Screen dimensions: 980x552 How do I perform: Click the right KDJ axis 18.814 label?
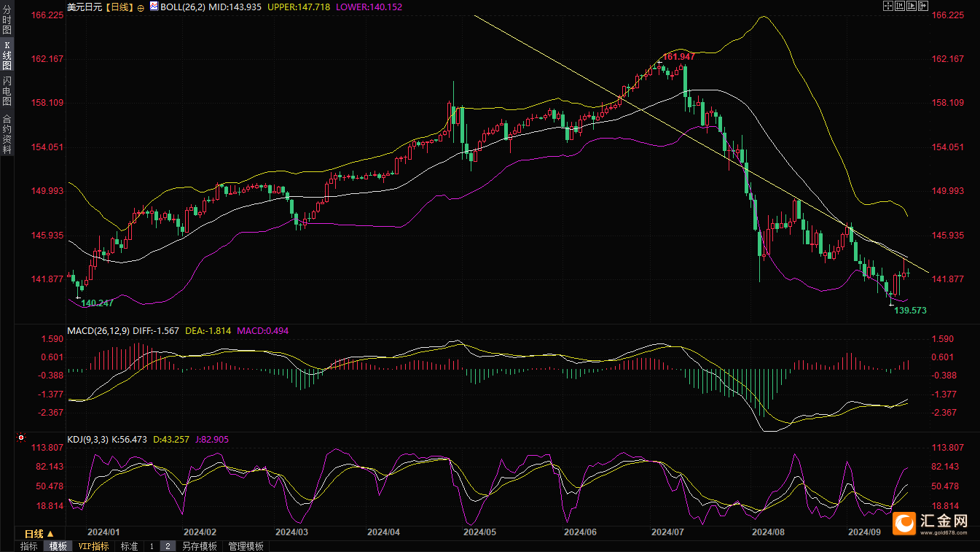pos(946,506)
